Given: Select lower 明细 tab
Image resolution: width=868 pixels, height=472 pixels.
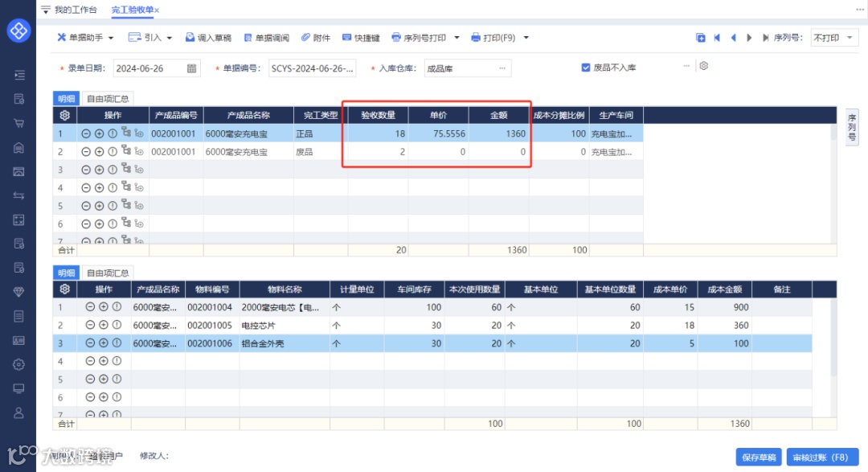Looking at the screenshot, I should click(67, 273).
